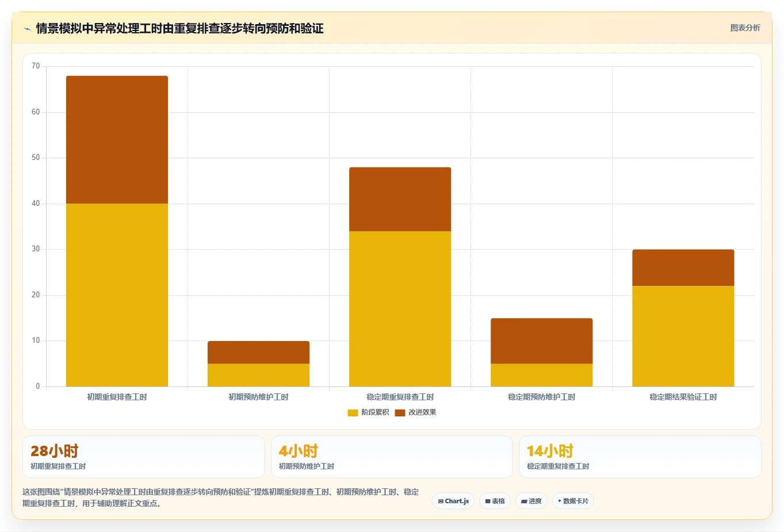Click the lightning icon beside the chart title
This screenshot has height=532, width=784.
[x=27, y=28]
